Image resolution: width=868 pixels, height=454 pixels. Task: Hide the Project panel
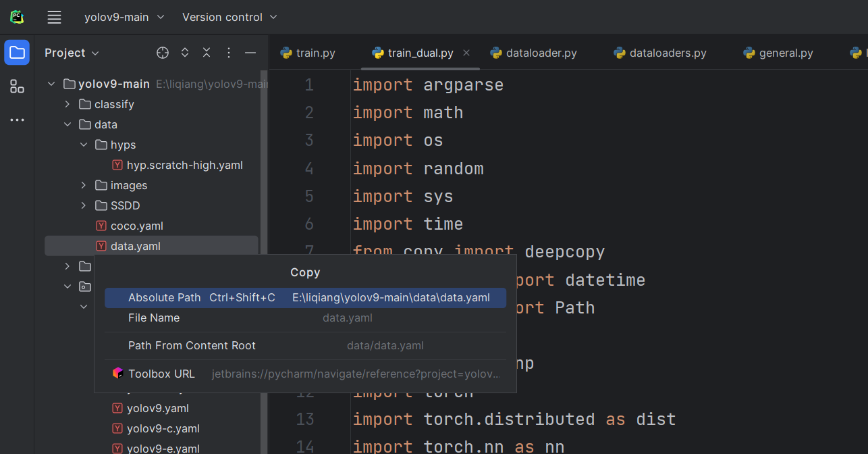(x=250, y=53)
